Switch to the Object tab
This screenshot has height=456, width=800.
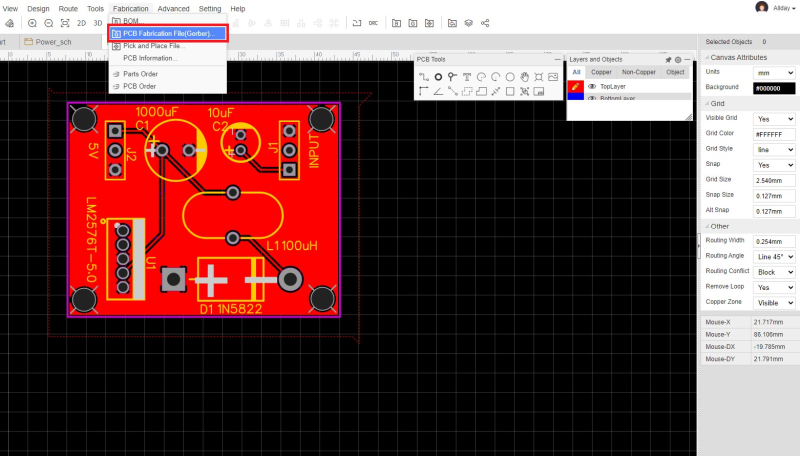coord(675,72)
